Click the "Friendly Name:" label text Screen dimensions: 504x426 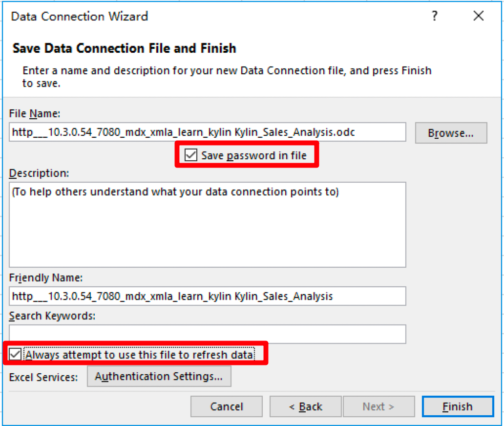point(46,277)
